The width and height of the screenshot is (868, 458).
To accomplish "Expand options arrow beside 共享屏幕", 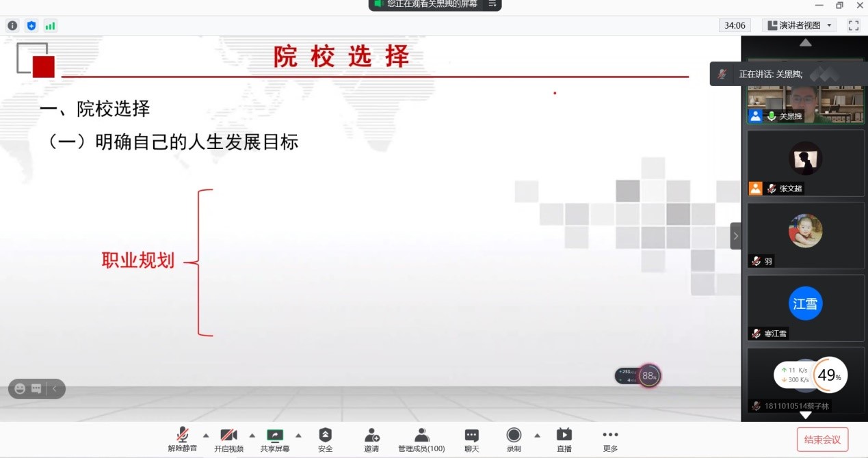I will pyautogui.click(x=298, y=435).
